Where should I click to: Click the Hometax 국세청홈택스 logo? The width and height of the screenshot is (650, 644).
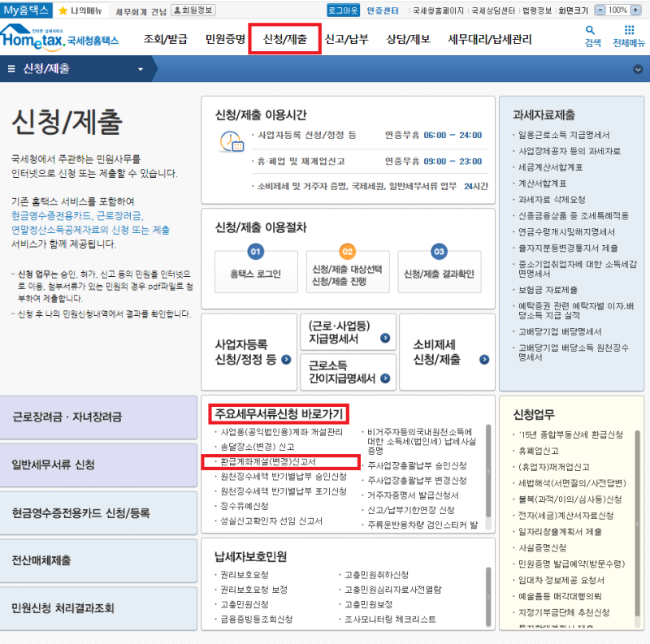click(x=59, y=37)
